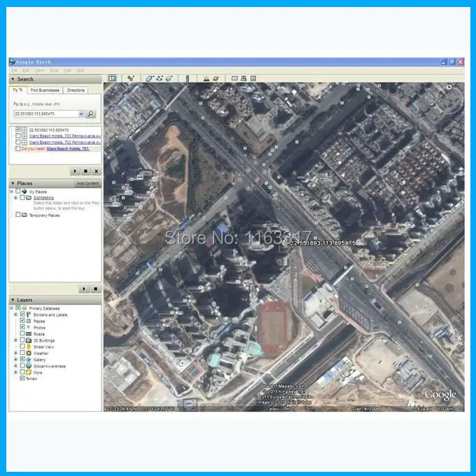Click the More layer yellow icon

(29, 372)
